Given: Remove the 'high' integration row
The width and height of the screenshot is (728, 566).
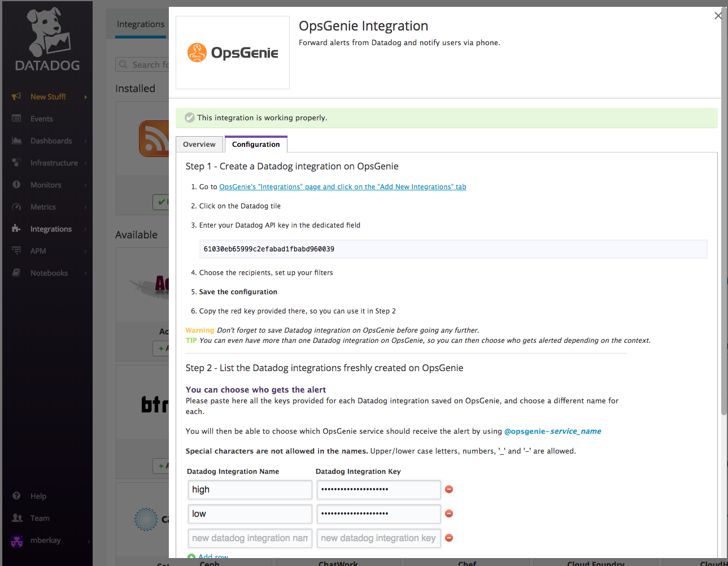Looking at the screenshot, I should coord(449,489).
